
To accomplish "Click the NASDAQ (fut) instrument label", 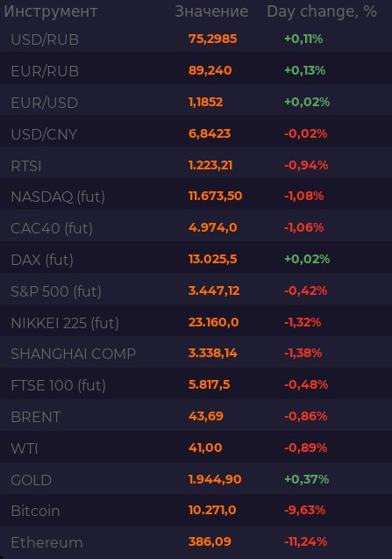I will (58, 197).
